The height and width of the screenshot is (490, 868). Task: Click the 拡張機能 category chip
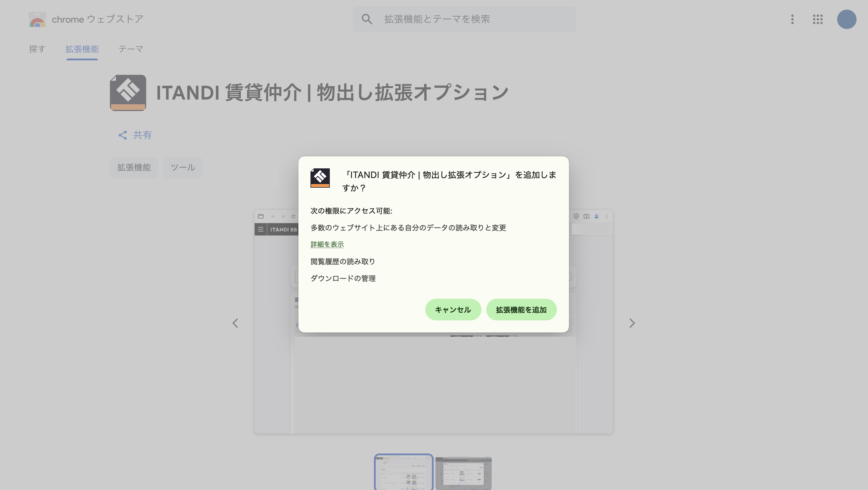(134, 167)
